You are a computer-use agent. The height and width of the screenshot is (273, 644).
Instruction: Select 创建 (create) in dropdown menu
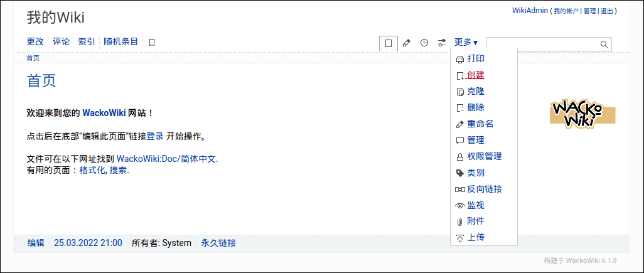[x=475, y=75]
